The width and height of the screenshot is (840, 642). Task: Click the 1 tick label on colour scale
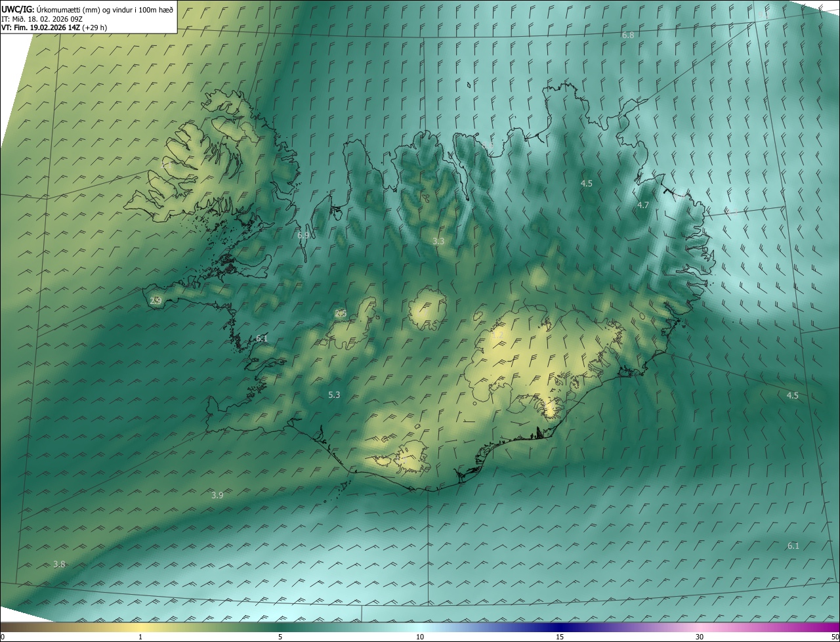140,637
